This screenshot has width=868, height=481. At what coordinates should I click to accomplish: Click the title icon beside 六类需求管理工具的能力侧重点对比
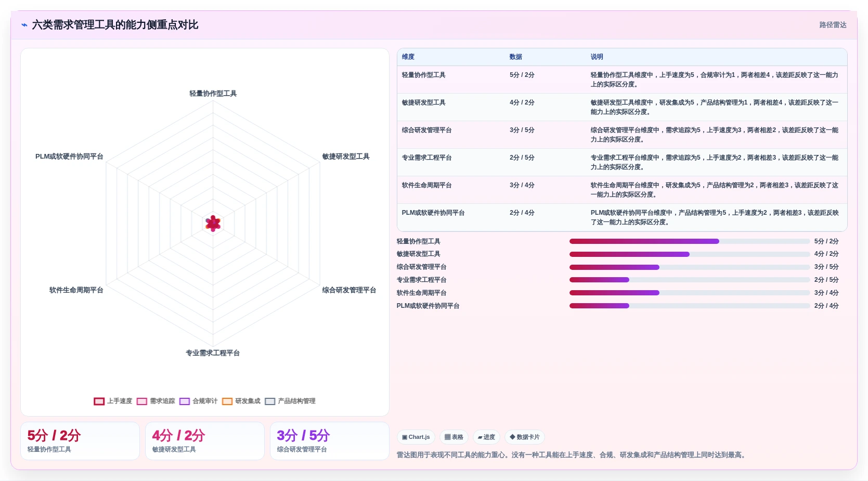24,25
